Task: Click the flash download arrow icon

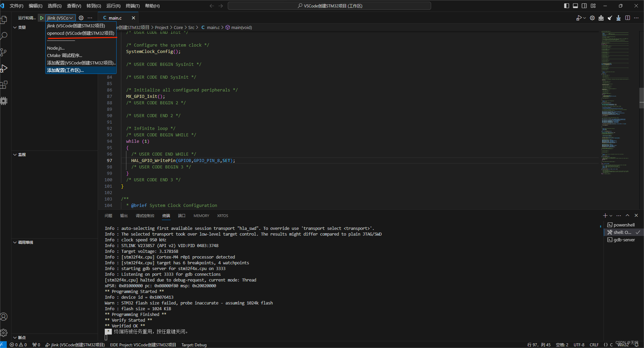Action: 618,18
